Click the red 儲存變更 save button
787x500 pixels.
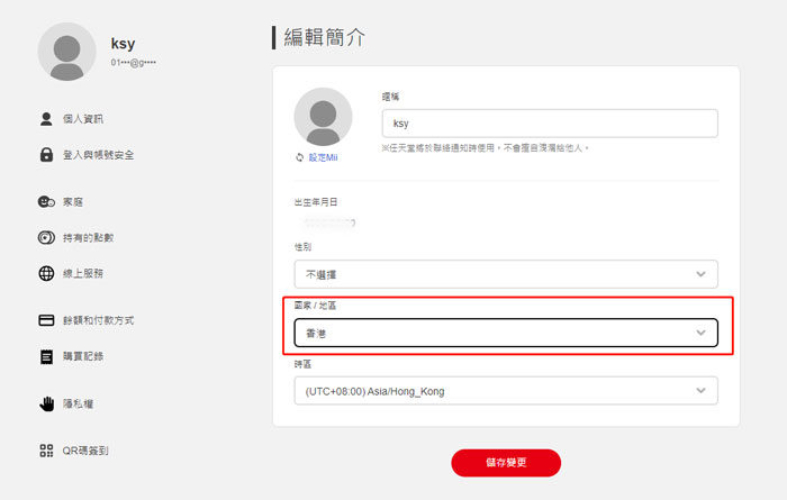(x=506, y=463)
